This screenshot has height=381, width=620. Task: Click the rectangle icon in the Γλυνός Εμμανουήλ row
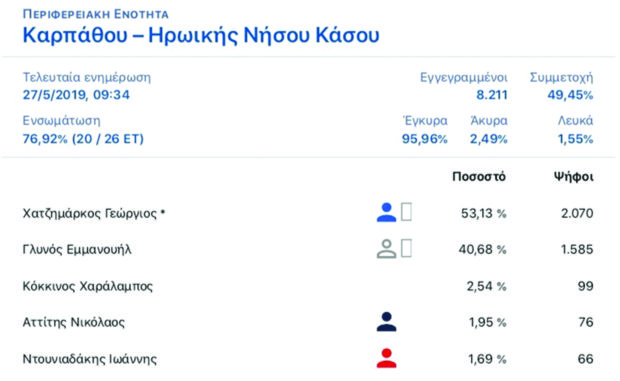click(x=406, y=249)
